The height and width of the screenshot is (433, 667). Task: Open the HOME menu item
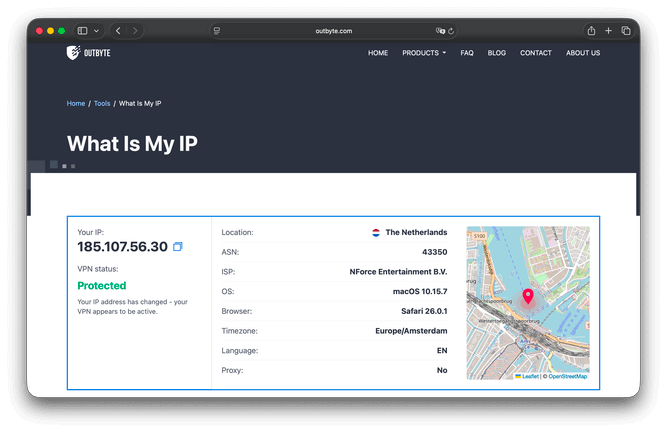pos(378,53)
